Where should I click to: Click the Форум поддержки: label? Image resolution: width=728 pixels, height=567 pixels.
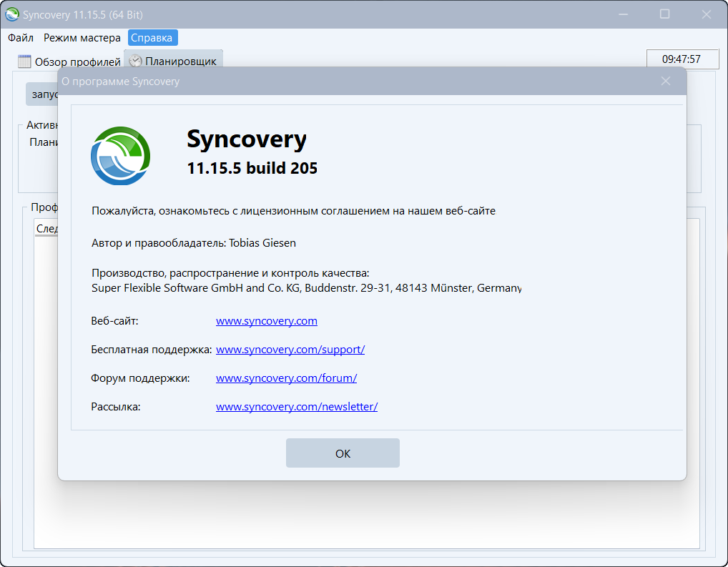pyautogui.click(x=140, y=378)
